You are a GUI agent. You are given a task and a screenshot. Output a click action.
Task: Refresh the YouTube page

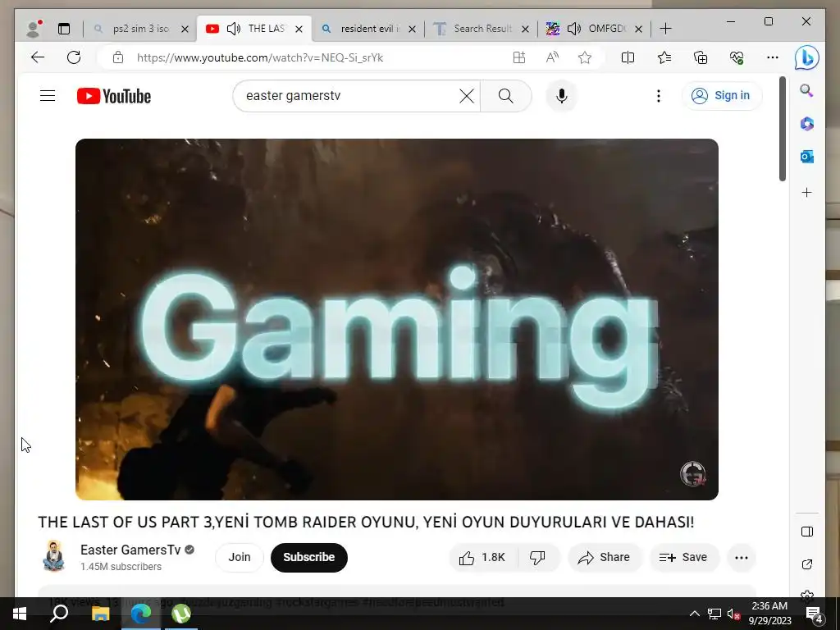(74, 57)
